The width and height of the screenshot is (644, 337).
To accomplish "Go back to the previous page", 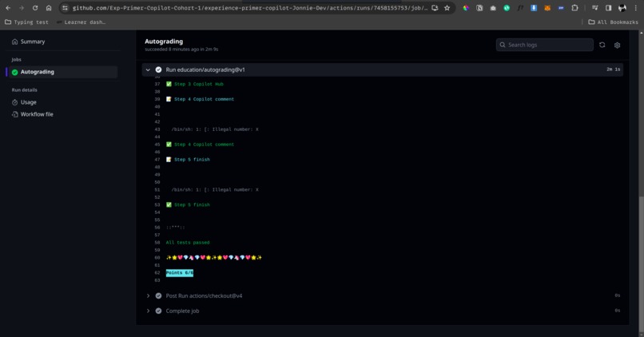I will click(x=8, y=8).
